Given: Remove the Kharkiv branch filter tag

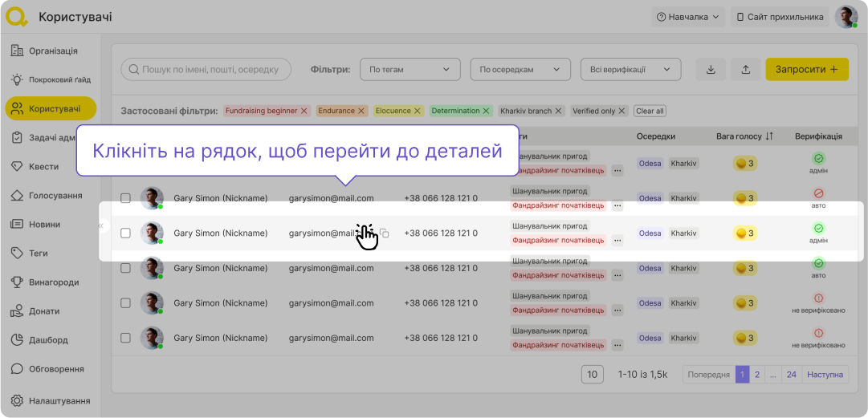Looking at the screenshot, I should (559, 111).
